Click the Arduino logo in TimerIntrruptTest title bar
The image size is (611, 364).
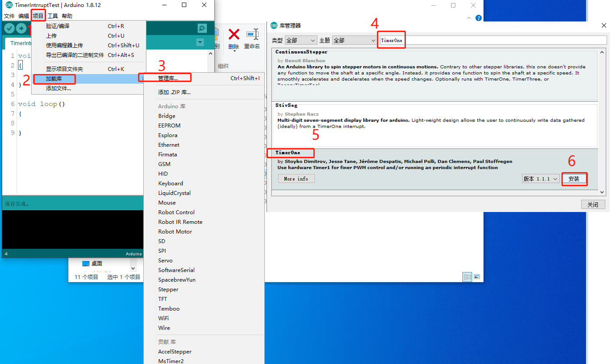coord(9,5)
